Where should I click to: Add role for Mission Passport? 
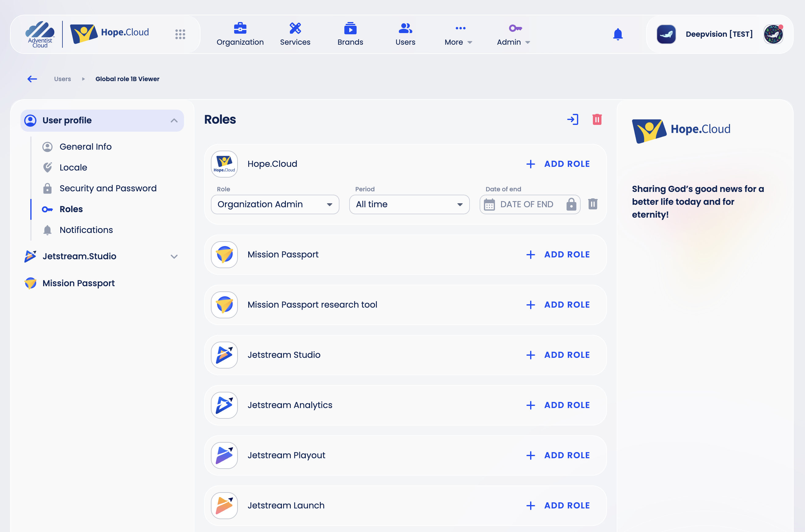[x=558, y=254]
